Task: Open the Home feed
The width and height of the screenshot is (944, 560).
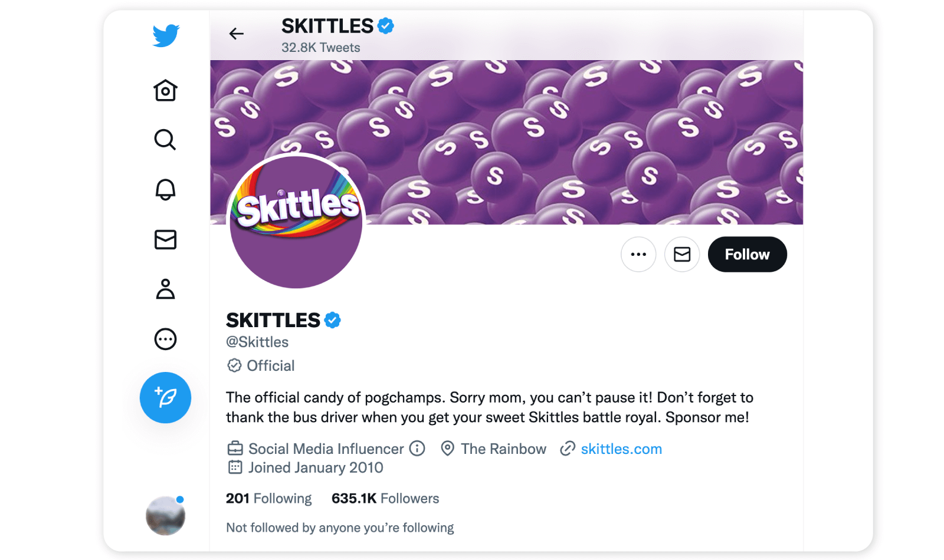Action: [166, 91]
